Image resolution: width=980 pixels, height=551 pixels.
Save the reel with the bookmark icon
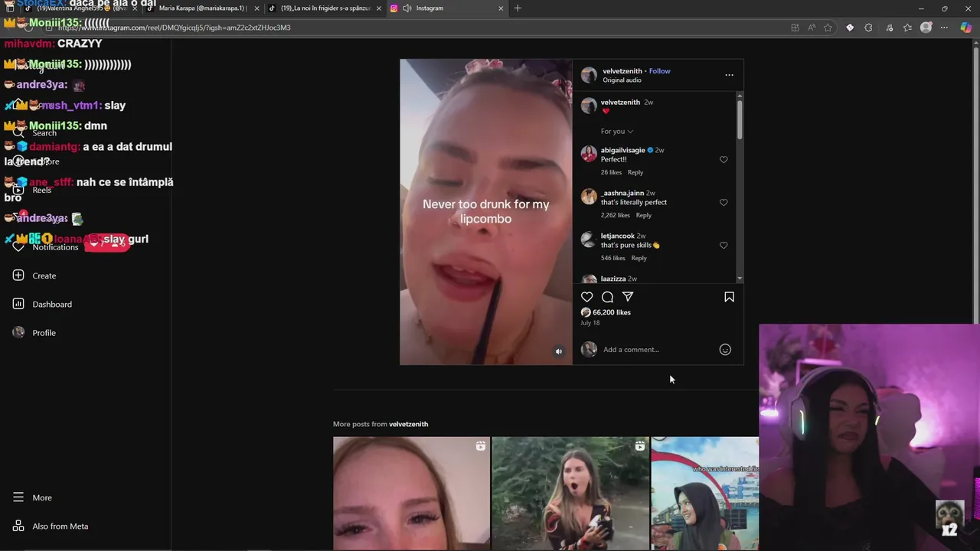tap(729, 297)
